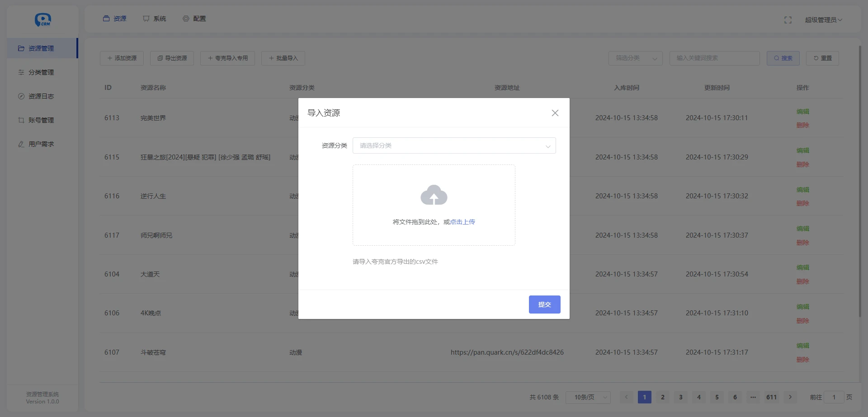Click the CRM logo icon
Screen dimensions: 868x417
point(43,19)
